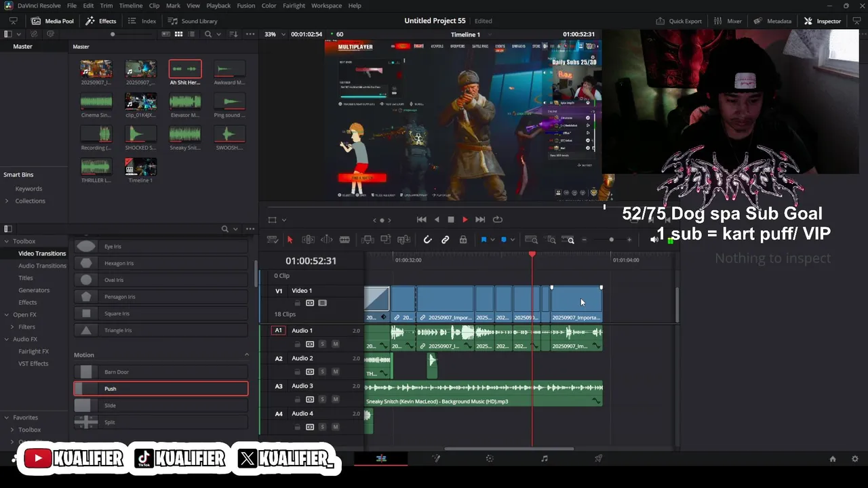Viewport: 868px width, 488px height.
Task: Lock the Audio 4 track
Action: (297, 428)
